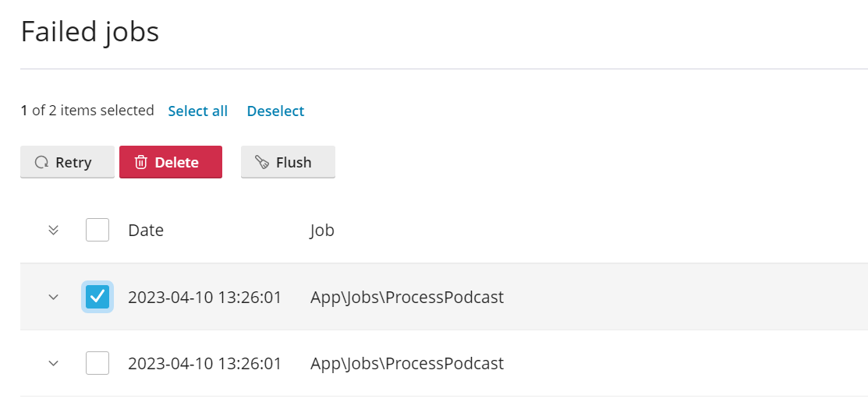Tick the header checkbox beside Date

coord(97,230)
